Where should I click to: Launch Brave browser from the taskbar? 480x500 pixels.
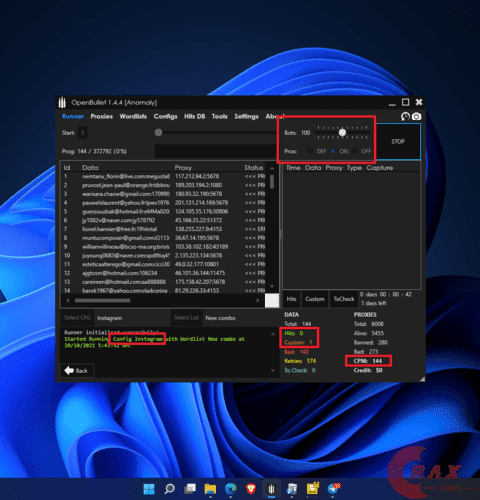(251, 489)
